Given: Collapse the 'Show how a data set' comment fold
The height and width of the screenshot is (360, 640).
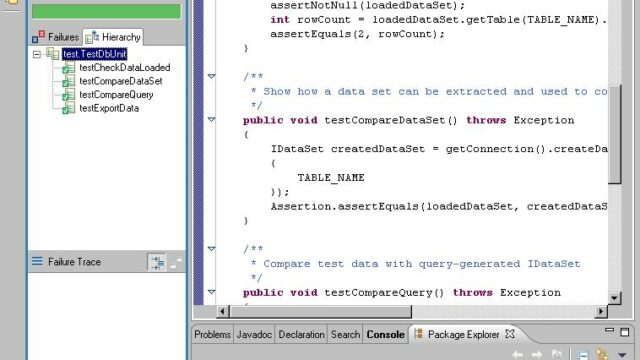Looking at the screenshot, I should 211,76.
